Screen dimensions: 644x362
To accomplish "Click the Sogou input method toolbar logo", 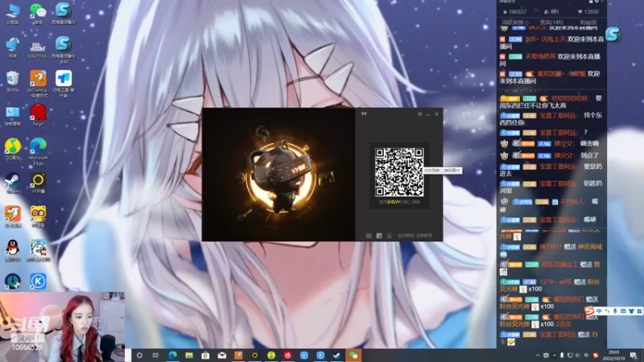I will (x=589, y=311).
